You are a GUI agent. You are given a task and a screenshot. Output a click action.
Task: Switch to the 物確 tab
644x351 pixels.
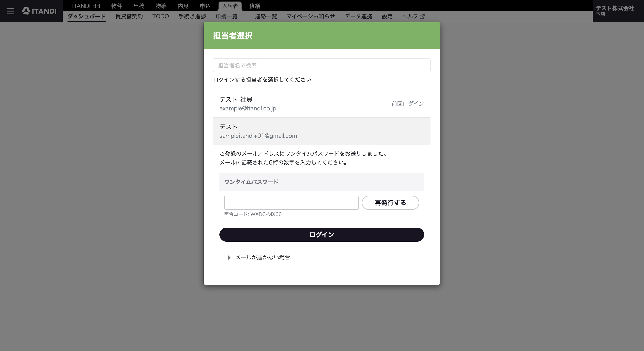click(161, 6)
